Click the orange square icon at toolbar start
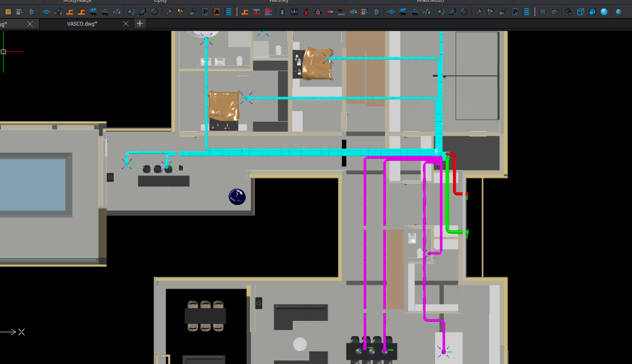The width and height of the screenshot is (632, 364). (x=7, y=12)
